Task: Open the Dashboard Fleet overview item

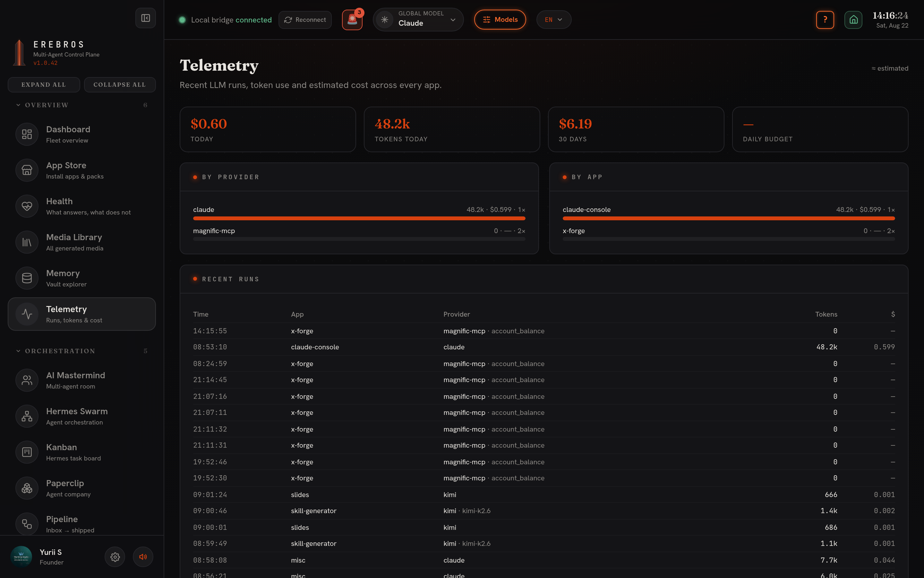Action: 82,134
